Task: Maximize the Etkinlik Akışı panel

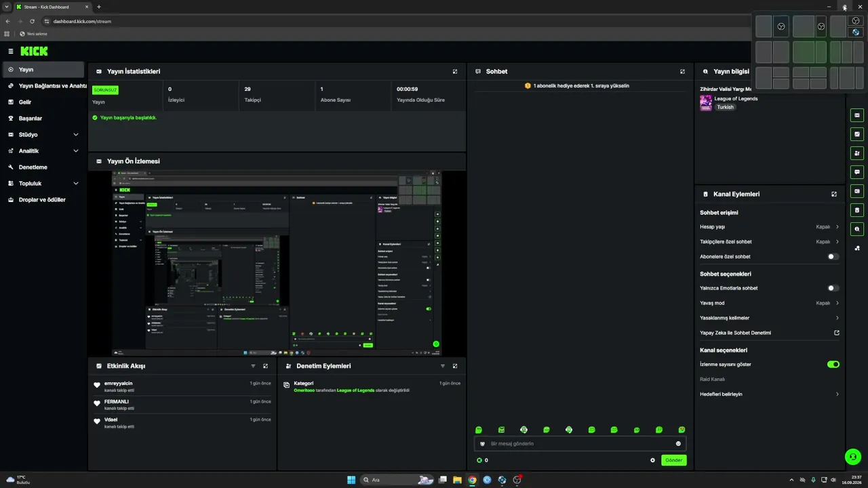Action: pyautogui.click(x=265, y=366)
